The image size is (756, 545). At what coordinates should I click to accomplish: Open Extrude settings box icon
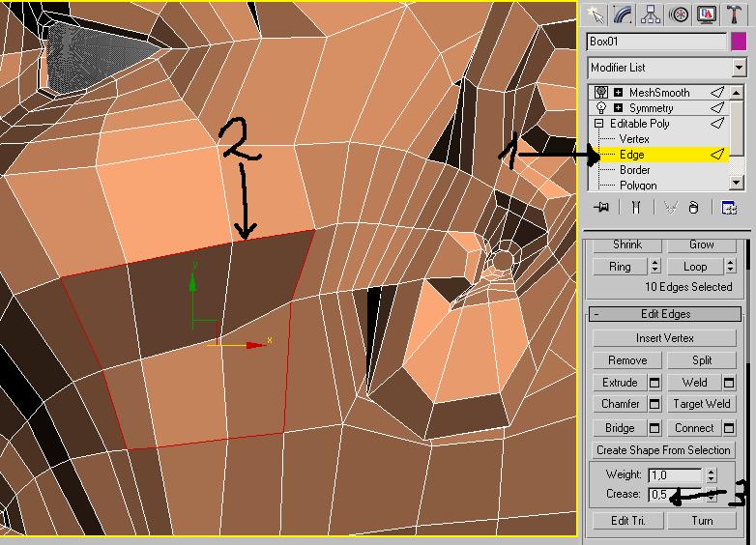click(x=654, y=383)
